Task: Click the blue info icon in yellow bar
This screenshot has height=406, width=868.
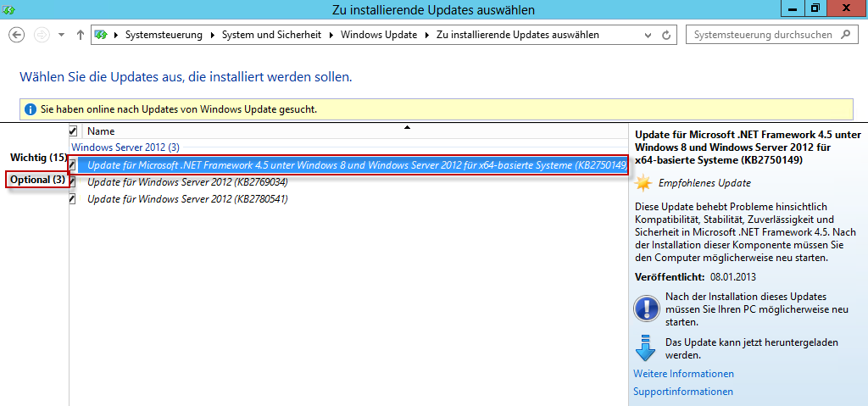Action: point(31,109)
